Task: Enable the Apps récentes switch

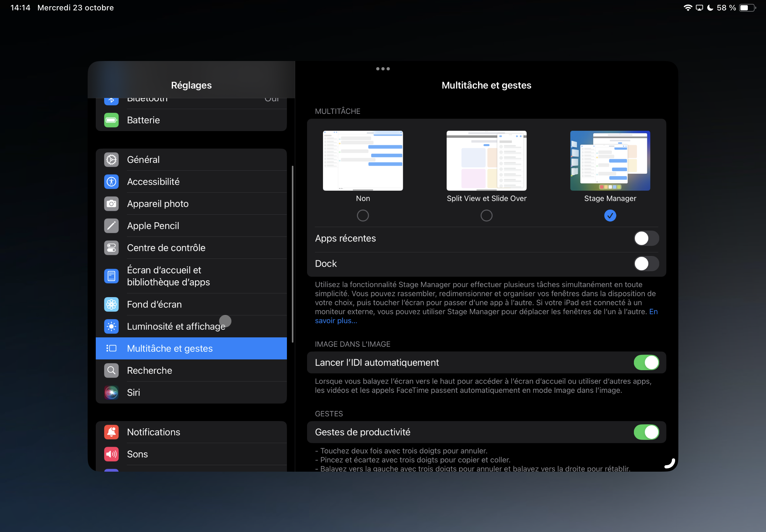Action: coord(646,238)
